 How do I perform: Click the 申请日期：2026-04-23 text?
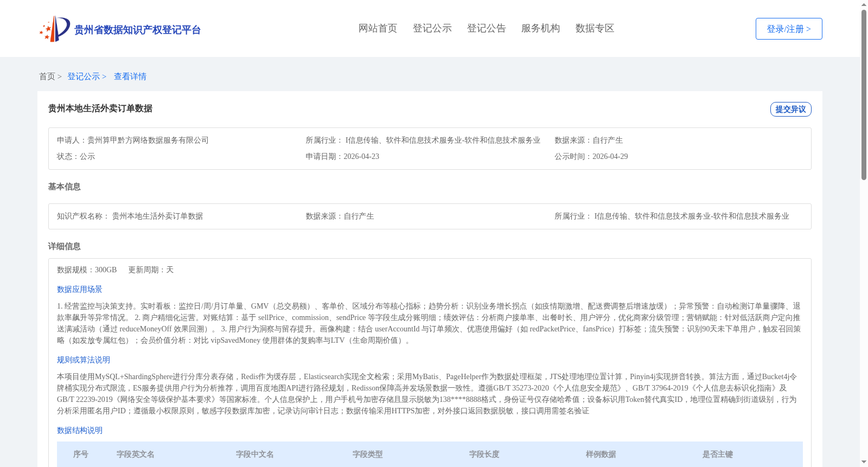pyautogui.click(x=342, y=156)
